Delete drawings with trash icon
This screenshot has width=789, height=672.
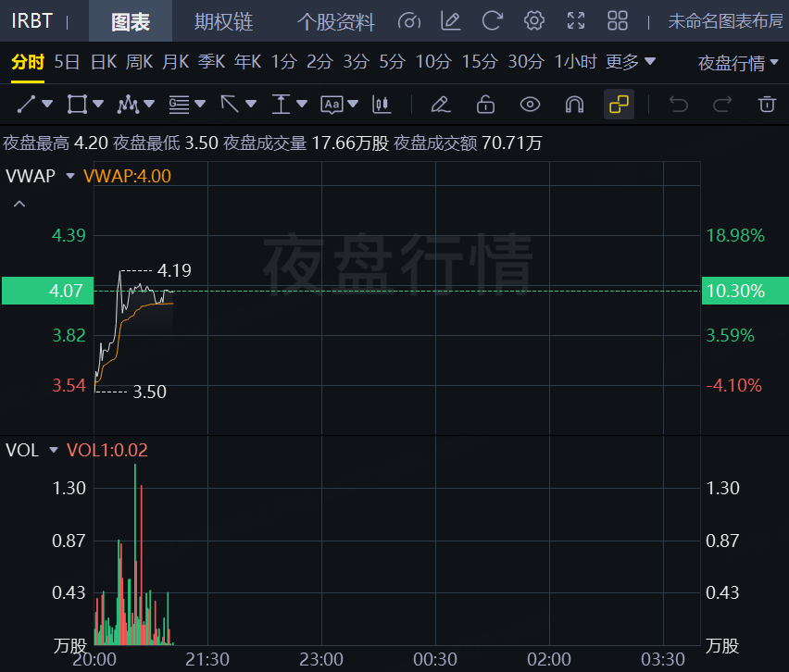(766, 105)
